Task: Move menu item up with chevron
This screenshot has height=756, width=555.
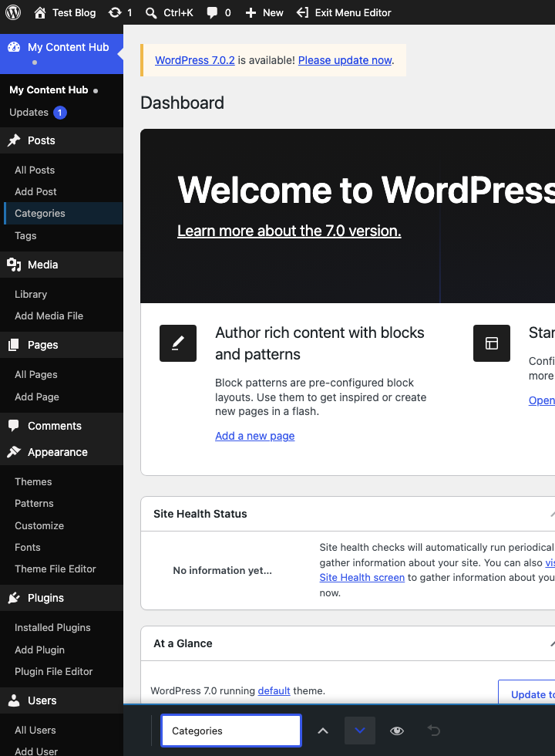Action: pyautogui.click(x=323, y=731)
